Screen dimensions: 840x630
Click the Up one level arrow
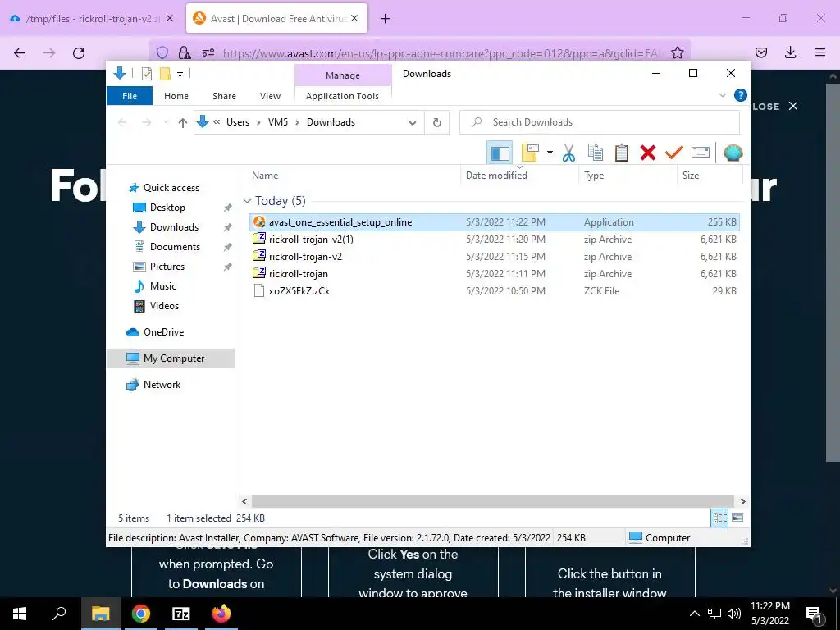coord(183,123)
